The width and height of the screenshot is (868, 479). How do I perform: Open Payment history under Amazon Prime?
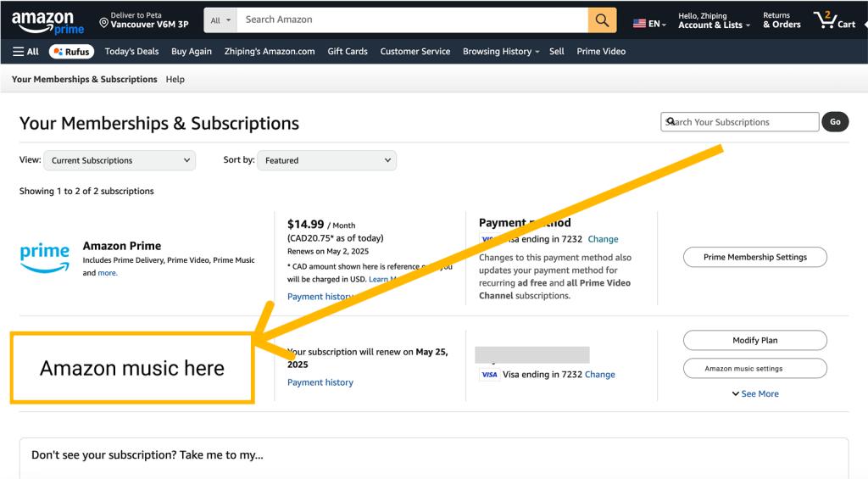click(x=320, y=296)
